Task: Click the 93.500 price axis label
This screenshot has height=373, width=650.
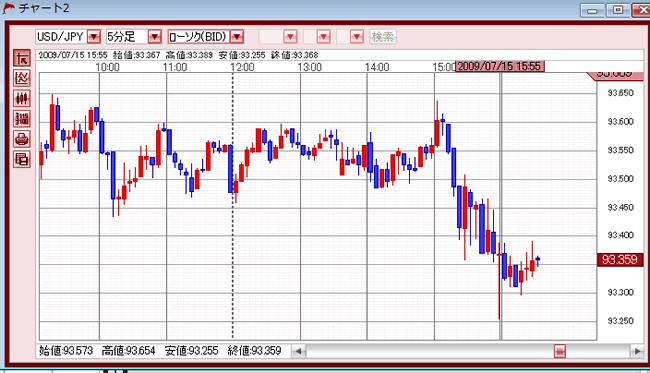Action: 621,179
